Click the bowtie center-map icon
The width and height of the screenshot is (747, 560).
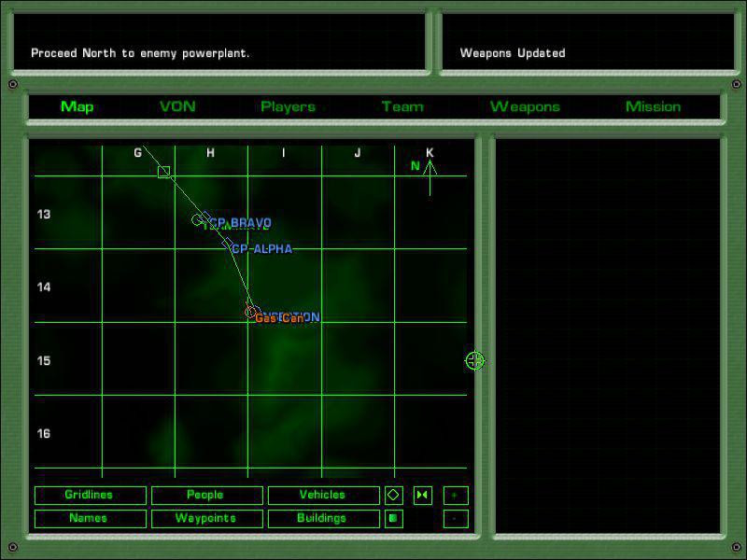coord(422,496)
